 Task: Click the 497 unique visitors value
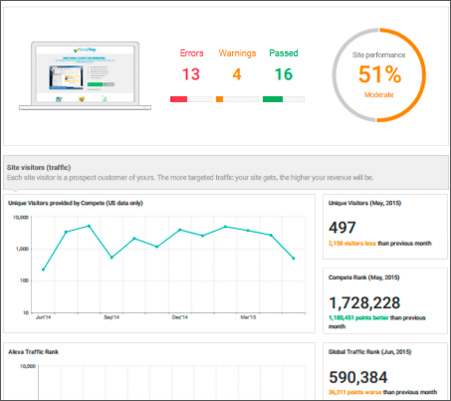pos(342,228)
